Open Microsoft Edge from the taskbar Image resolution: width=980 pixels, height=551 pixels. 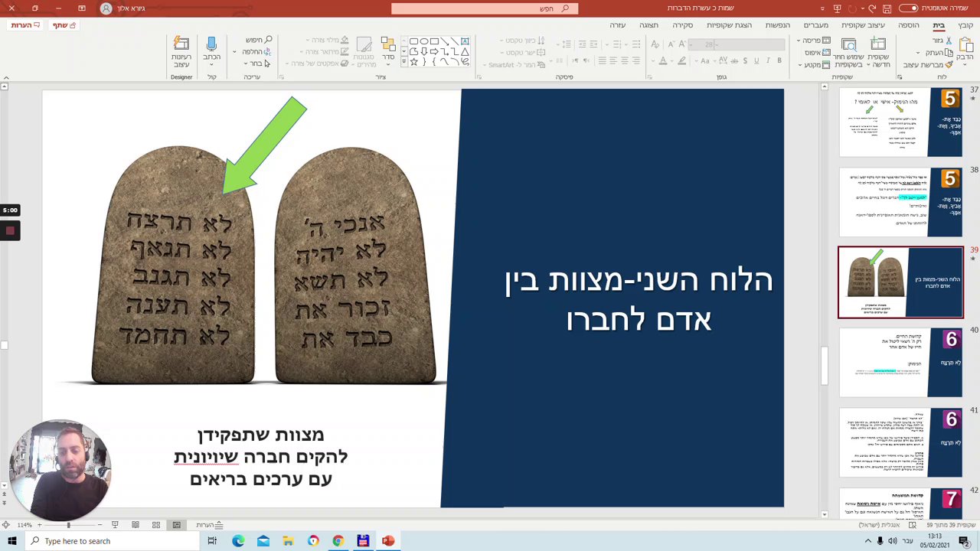point(238,541)
